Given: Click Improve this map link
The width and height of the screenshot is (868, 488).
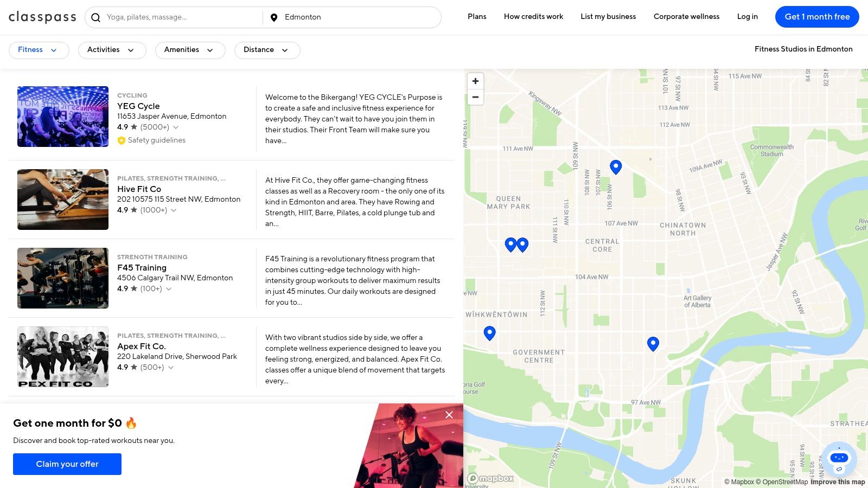Looking at the screenshot, I should 838,482.
